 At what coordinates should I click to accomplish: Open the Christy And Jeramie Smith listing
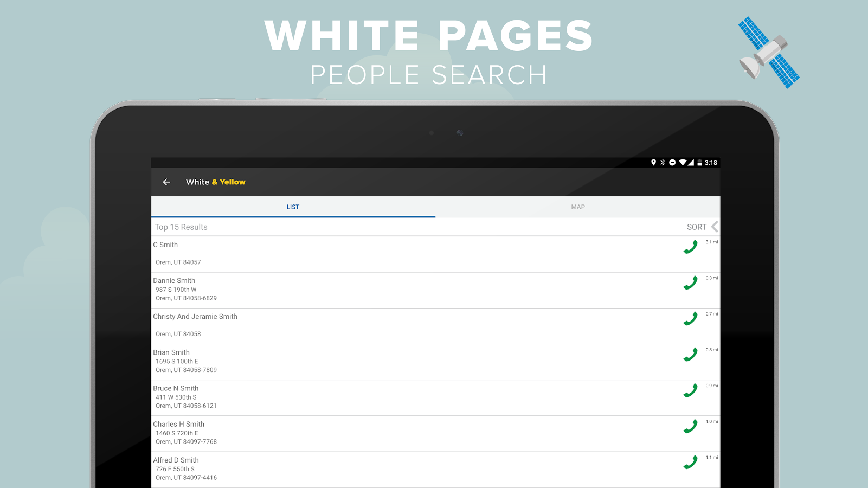tap(435, 326)
